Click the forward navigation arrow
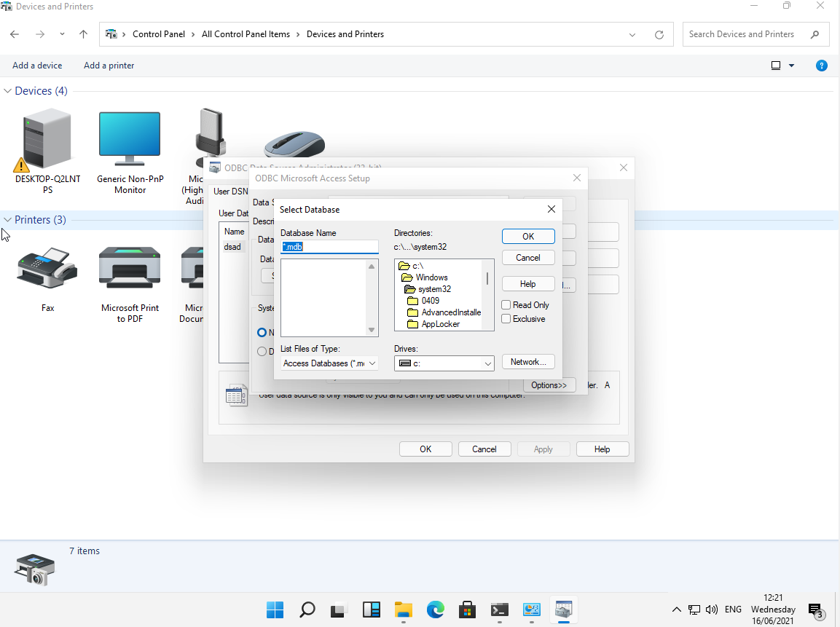This screenshot has height=627, width=840. click(40, 34)
